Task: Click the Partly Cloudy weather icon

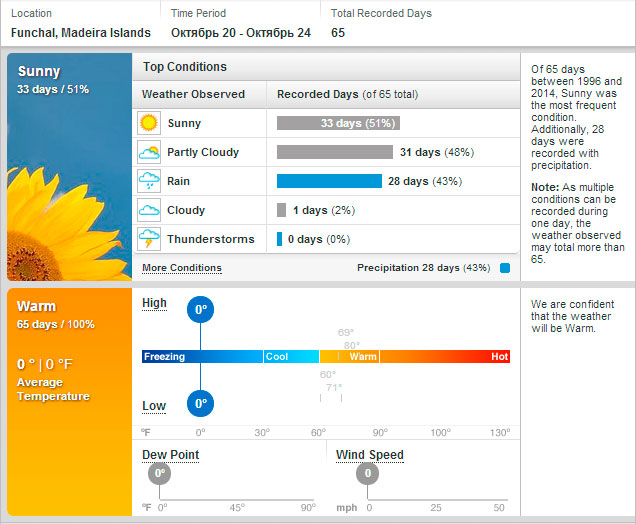Action: 149,153
